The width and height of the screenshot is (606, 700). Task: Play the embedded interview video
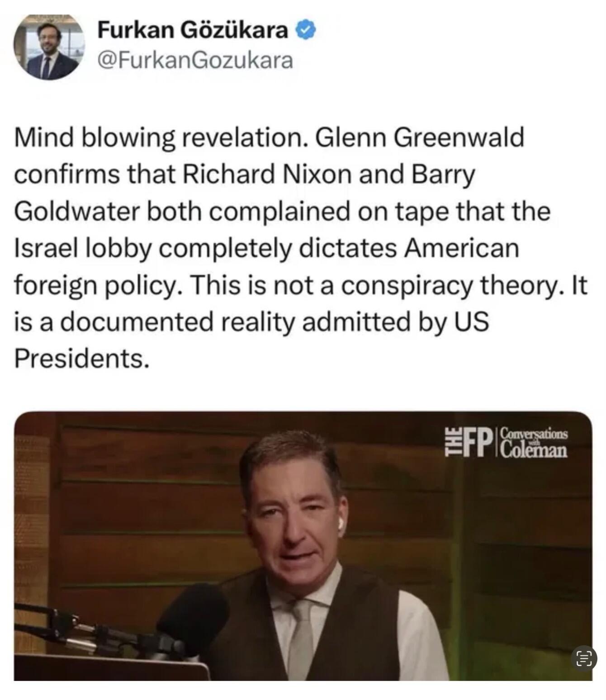(303, 546)
